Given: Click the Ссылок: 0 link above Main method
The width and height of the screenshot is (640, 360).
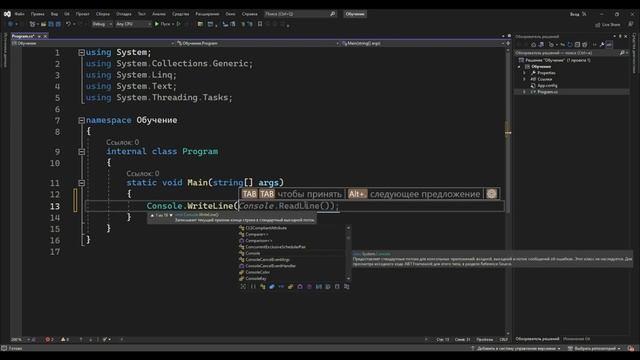Looking at the screenshot, I should 142,173.
